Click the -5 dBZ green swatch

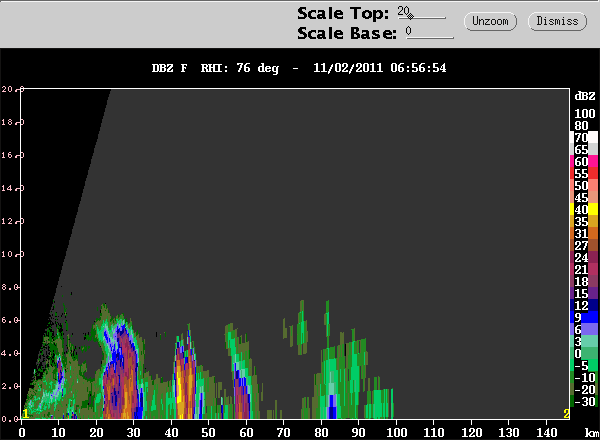coord(593,365)
